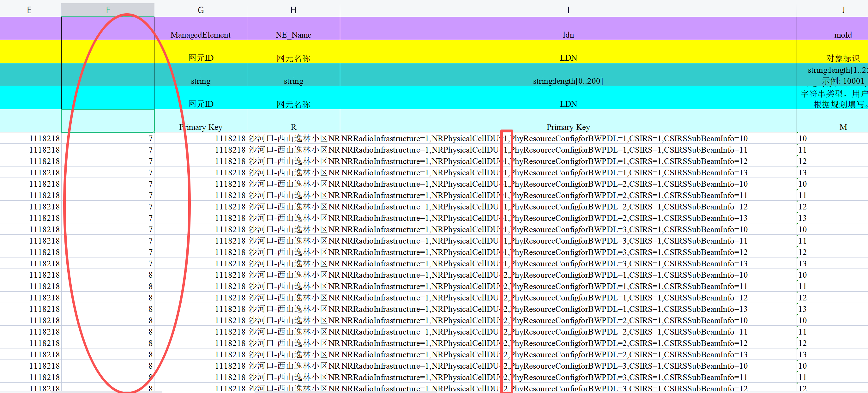This screenshot has height=393, width=868.
Task: Select the moId header cell
Action: pyautogui.click(x=842, y=35)
